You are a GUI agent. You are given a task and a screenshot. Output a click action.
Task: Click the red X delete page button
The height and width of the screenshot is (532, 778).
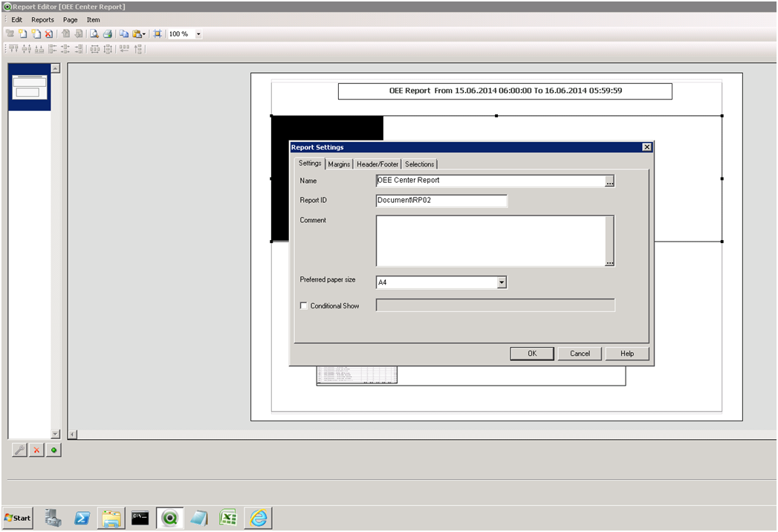(x=36, y=450)
